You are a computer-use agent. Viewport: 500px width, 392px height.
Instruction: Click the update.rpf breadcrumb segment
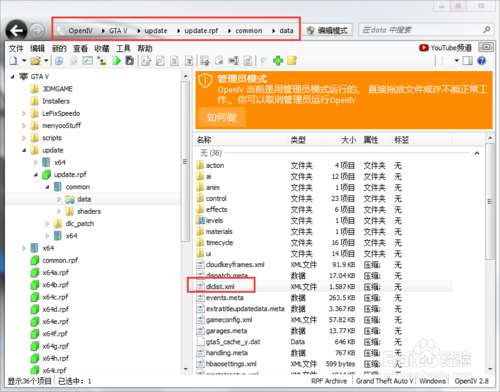click(x=201, y=31)
